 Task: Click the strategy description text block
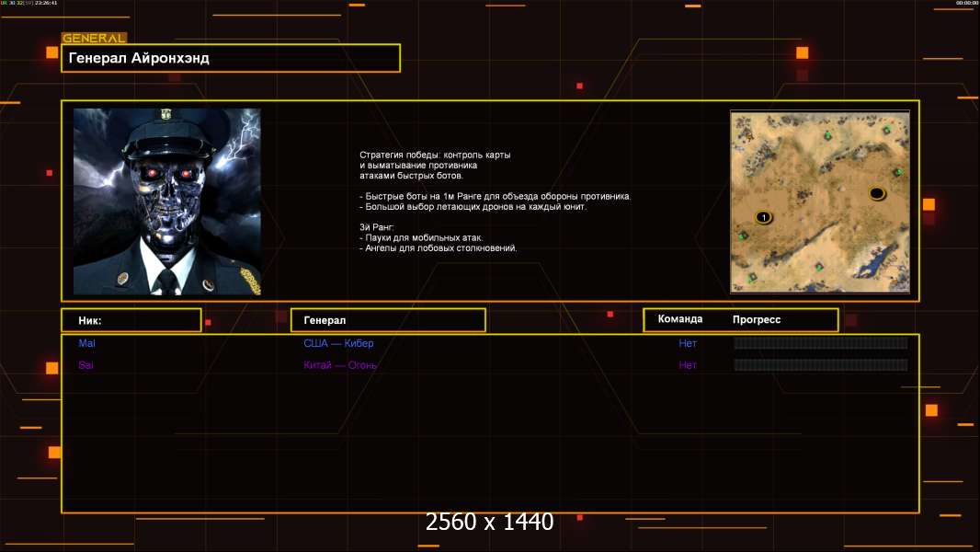pos(495,201)
